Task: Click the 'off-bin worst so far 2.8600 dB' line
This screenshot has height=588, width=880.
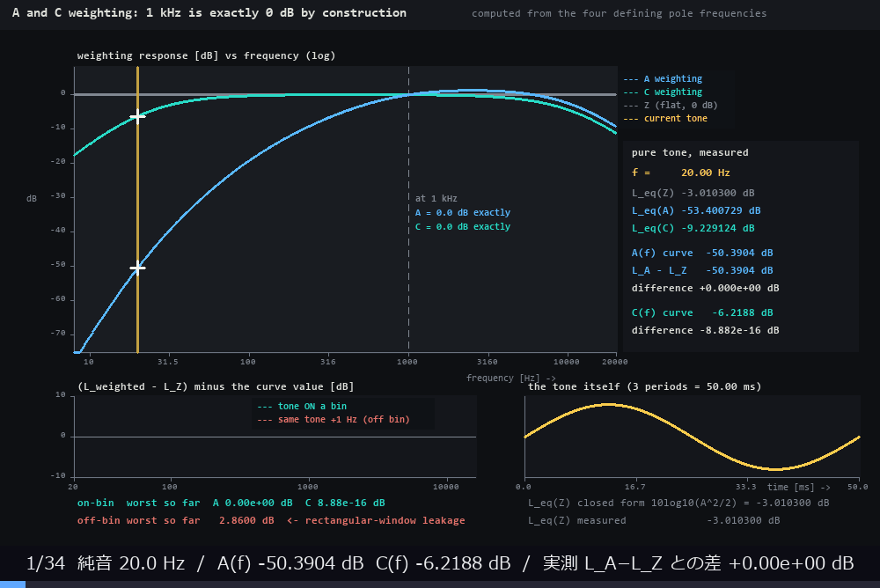Action: point(271,520)
